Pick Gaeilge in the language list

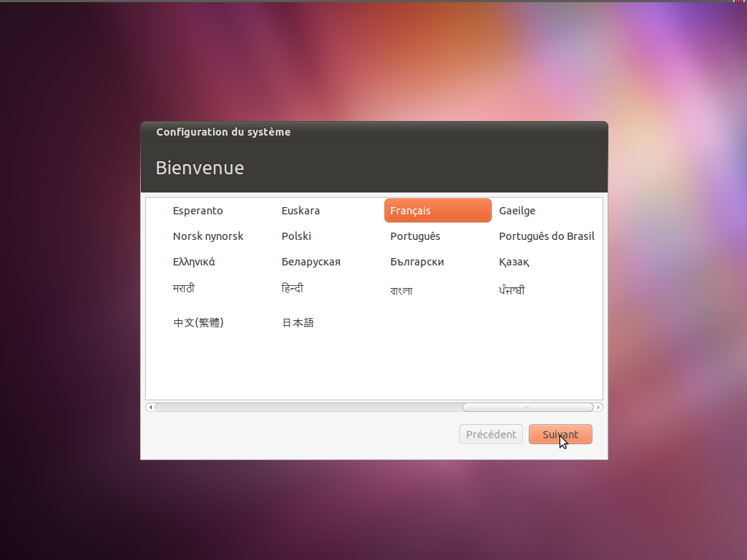click(517, 211)
